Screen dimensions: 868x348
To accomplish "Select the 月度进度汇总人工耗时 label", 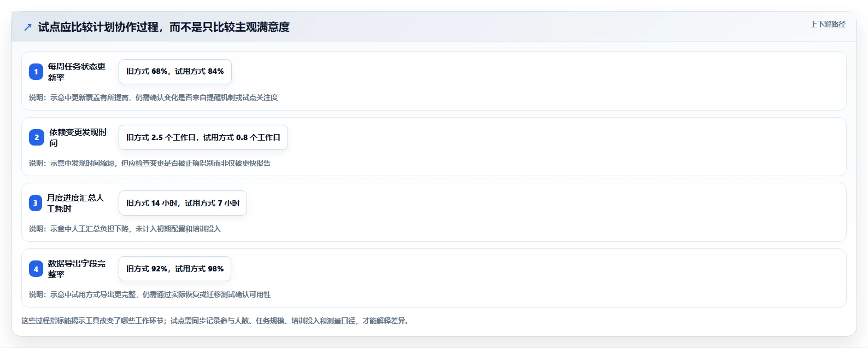I will [75, 203].
